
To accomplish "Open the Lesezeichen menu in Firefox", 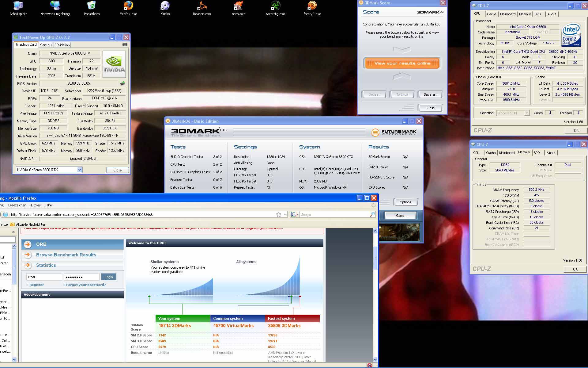I will tap(17, 205).
